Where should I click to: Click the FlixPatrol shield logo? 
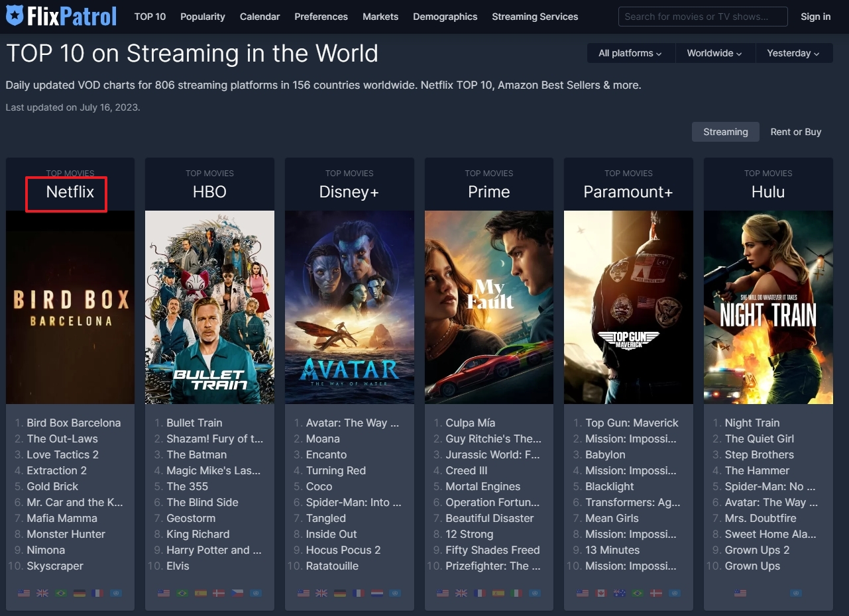point(15,16)
